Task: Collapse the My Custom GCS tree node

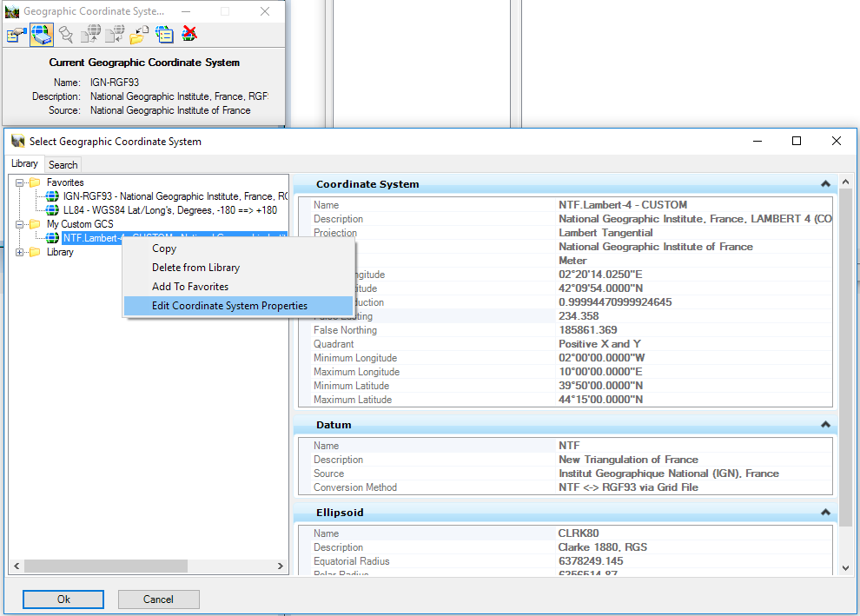Action: (19, 224)
